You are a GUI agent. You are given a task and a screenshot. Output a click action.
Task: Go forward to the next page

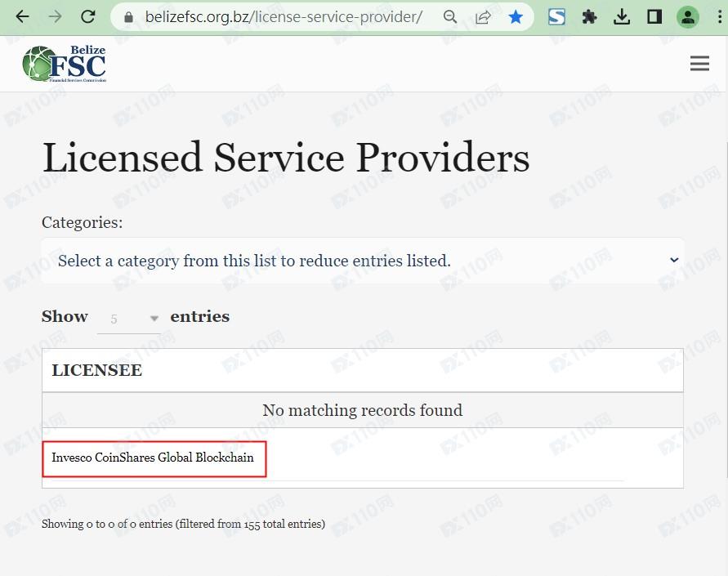tap(56, 17)
